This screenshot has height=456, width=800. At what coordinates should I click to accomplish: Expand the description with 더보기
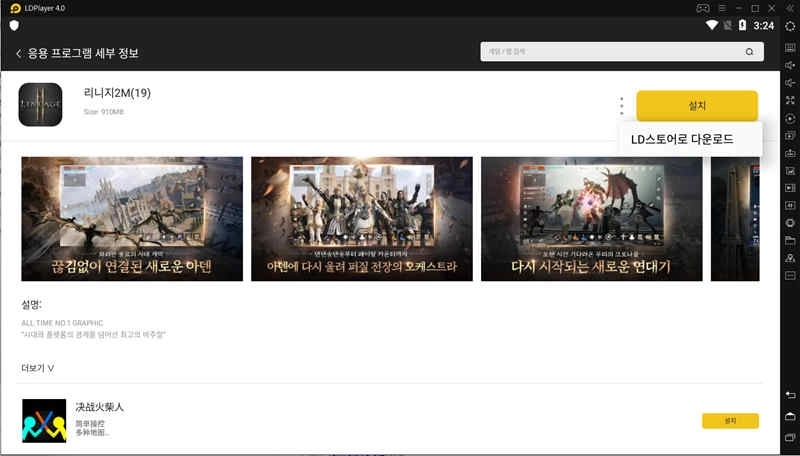[x=38, y=368]
